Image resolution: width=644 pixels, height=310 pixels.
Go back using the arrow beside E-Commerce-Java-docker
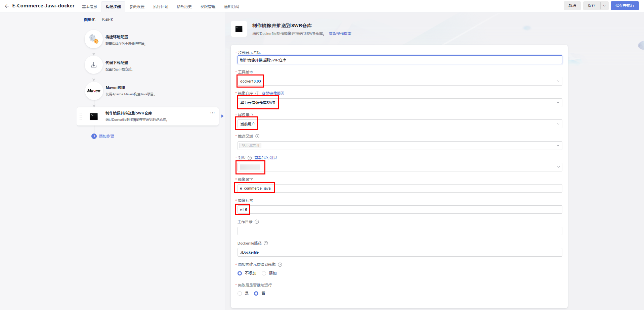point(7,6)
